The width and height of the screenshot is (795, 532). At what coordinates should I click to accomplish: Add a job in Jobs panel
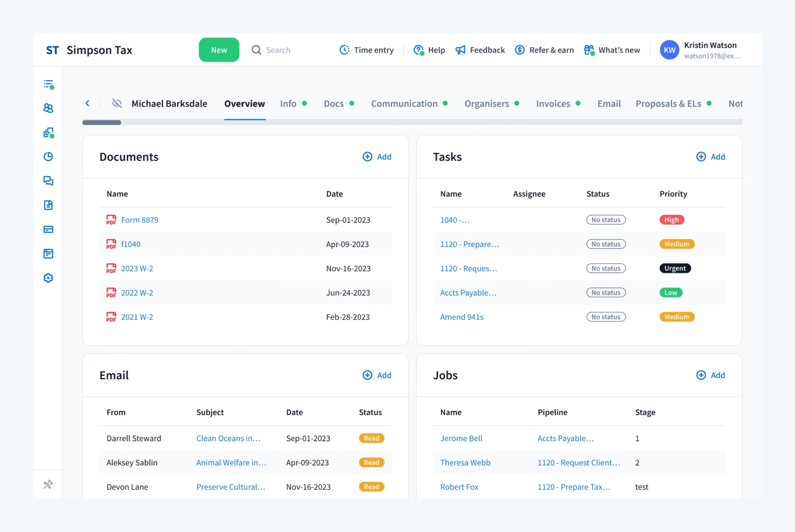coord(711,375)
